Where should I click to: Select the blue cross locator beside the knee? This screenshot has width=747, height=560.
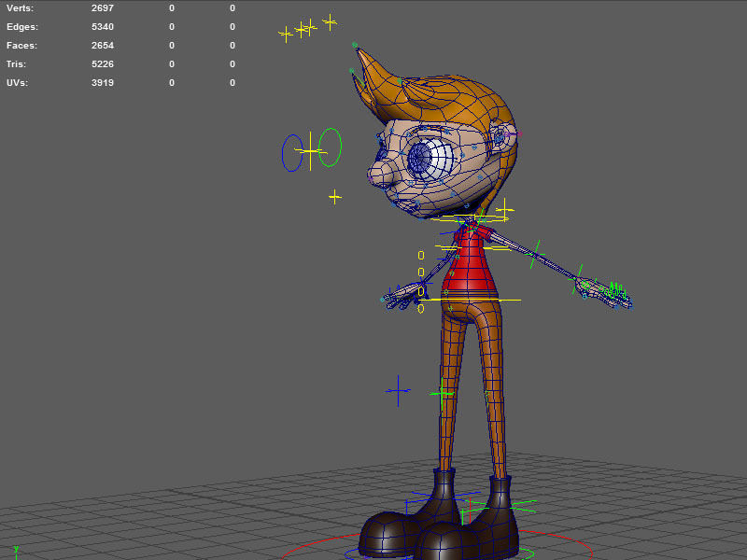tap(398, 391)
